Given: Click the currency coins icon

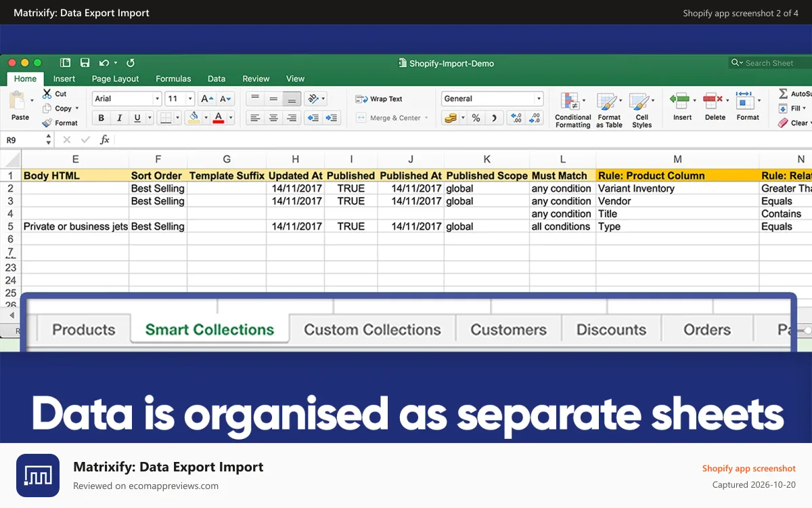Looking at the screenshot, I should [450, 118].
